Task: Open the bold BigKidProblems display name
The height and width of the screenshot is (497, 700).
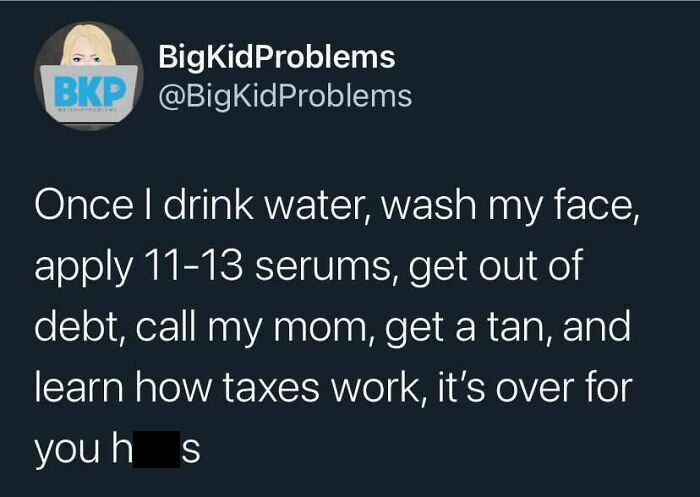Action: click(277, 58)
